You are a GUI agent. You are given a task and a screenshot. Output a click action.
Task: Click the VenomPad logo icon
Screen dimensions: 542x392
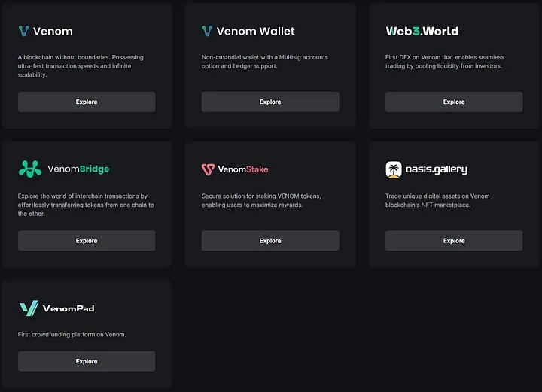[28, 308]
